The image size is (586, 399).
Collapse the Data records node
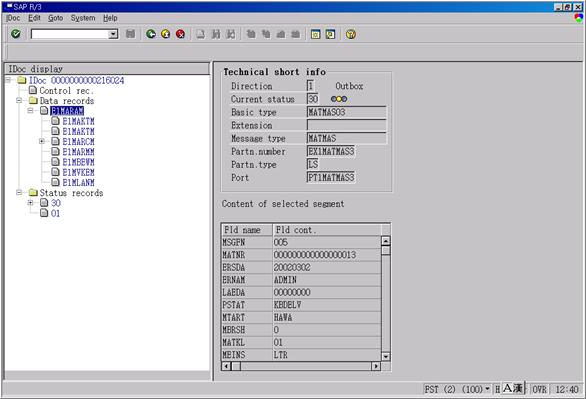click(19, 100)
